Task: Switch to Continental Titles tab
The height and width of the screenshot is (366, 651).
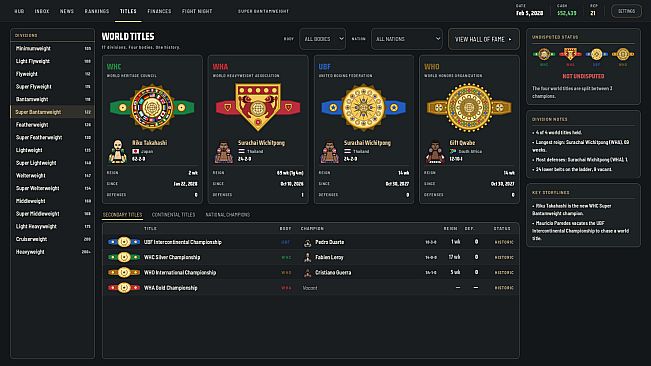Action: pos(173,215)
